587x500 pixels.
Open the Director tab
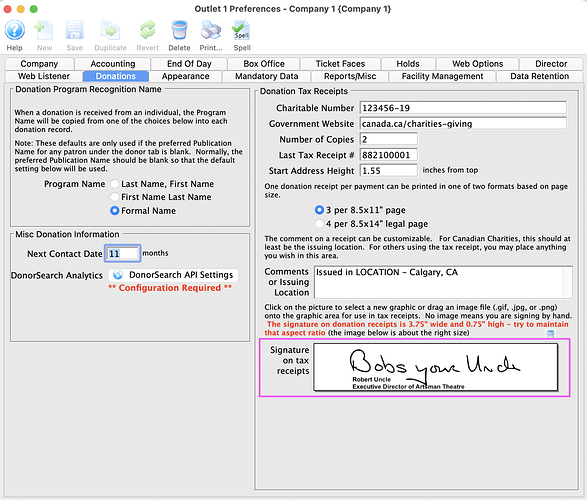point(551,64)
